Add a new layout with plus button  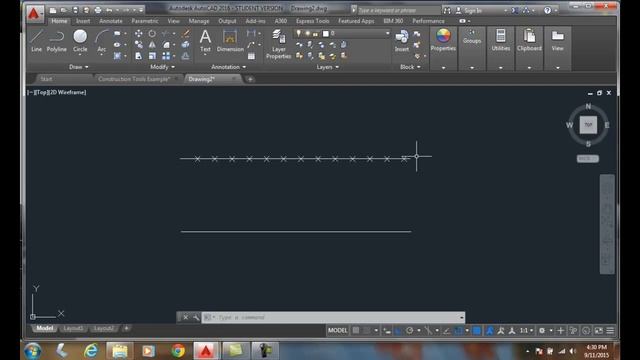point(127,328)
